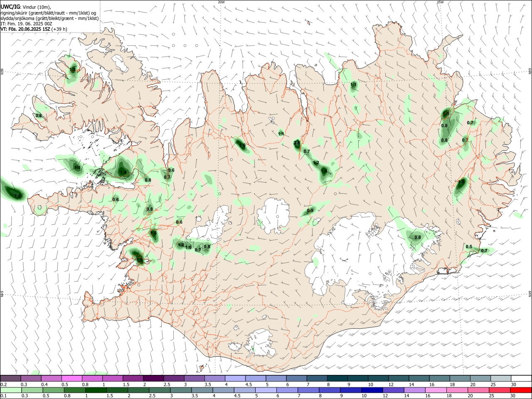This screenshot has width=532, height=399.
Task: Click the UWC/IG title in the header
Action: click(10, 7)
